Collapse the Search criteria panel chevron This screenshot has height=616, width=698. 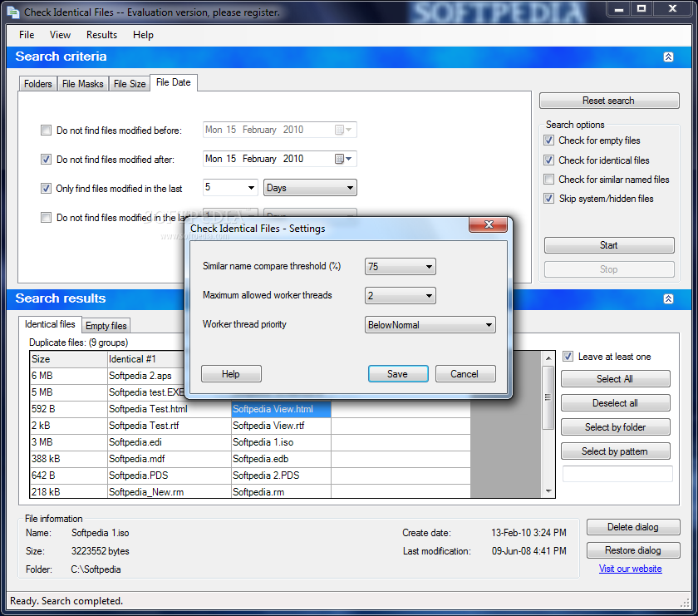click(x=668, y=57)
